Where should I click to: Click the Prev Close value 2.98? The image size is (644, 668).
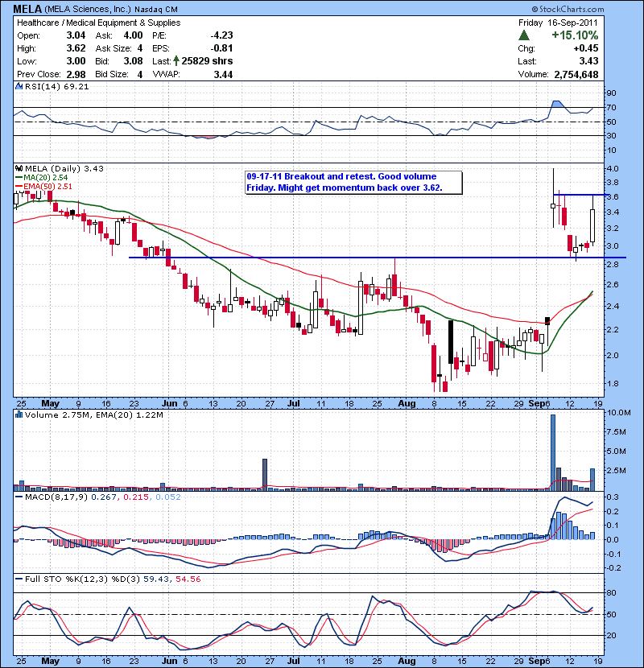[76, 74]
